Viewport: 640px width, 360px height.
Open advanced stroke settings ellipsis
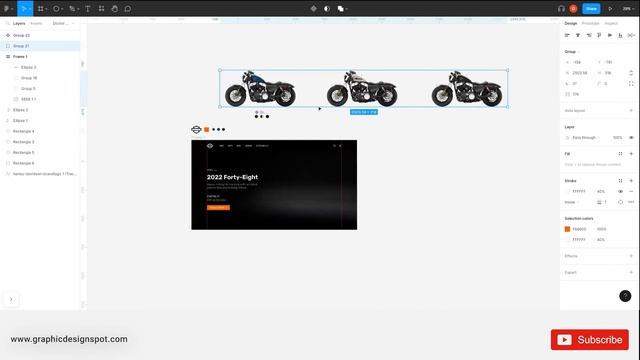[631, 202]
